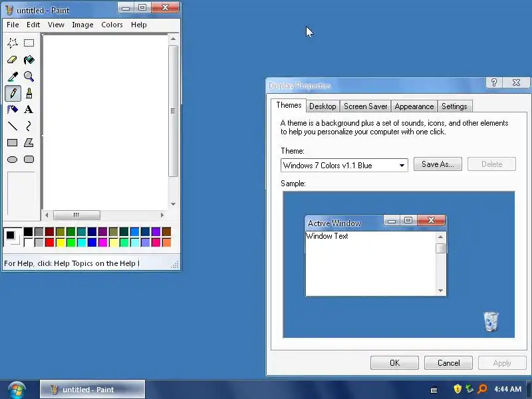Click the untitled - Paint taskbar button

click(x=92, y=390)
